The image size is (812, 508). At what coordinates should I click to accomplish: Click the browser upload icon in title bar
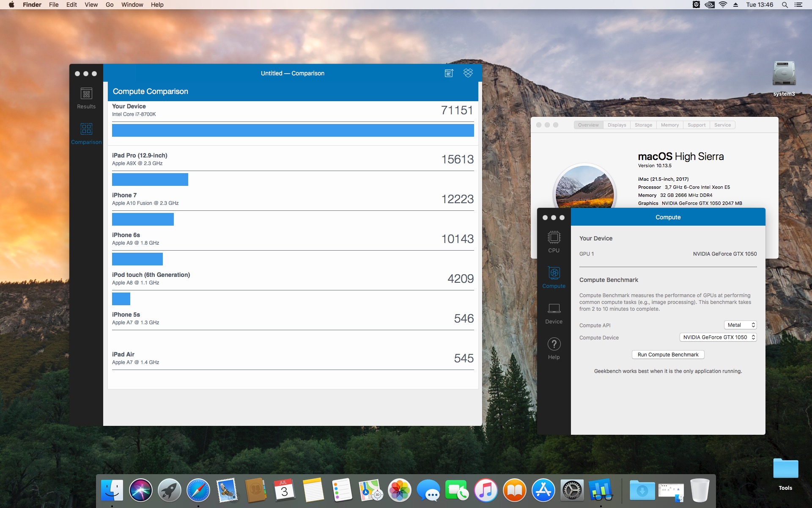click(x=449, y=73)
